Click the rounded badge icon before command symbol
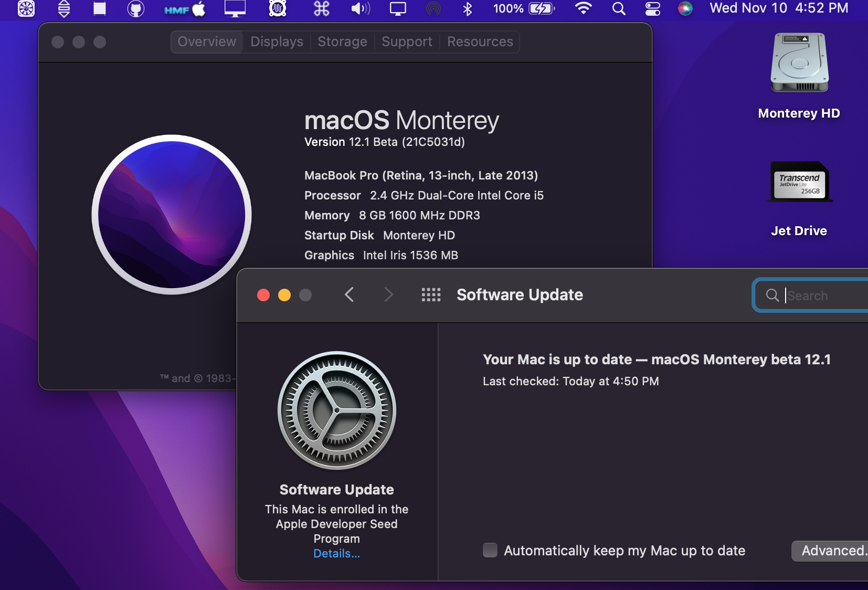868x590 pixels. coord(277,8)
